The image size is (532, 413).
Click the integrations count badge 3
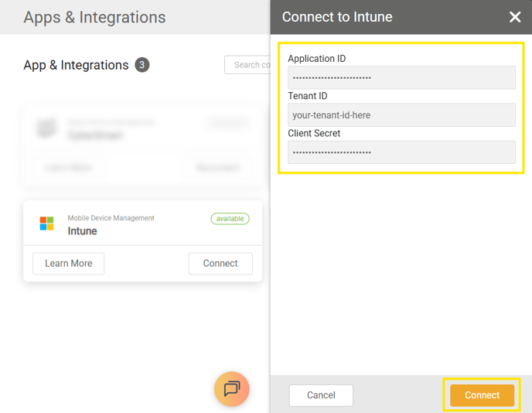coord(142,65)
